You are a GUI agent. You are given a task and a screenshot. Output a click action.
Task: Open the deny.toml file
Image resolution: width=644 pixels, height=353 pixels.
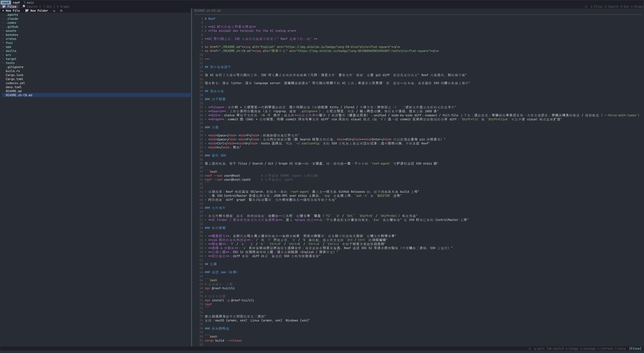(x=13, y=87)
